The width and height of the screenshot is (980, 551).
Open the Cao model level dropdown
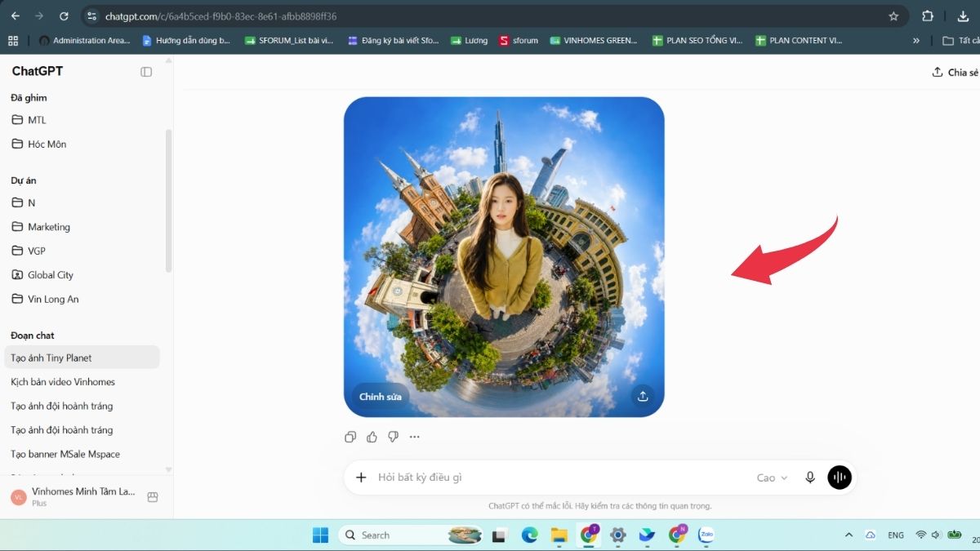[x=772, y=478]
